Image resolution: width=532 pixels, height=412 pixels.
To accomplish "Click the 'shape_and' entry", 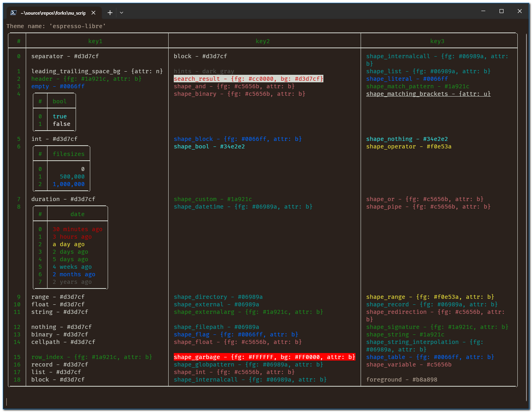I will pyautogui.click(x=234, y=86).
